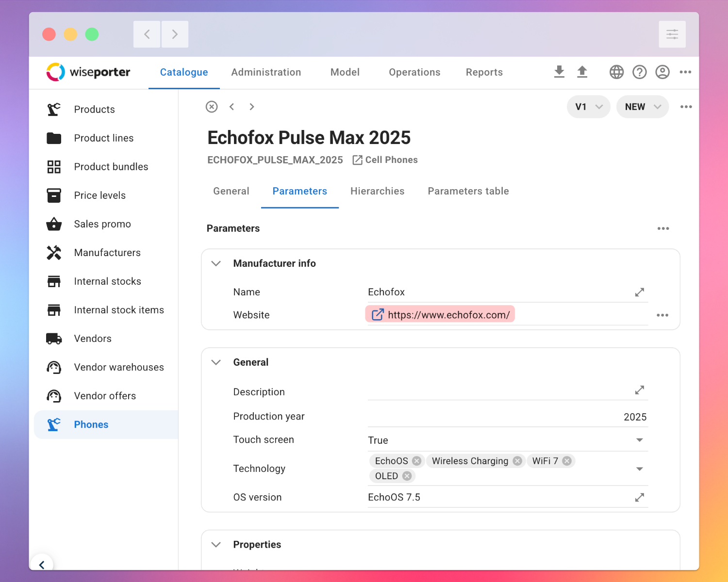Click the browser forward button
This screenshot has width=728, height=582.
coord(175,34)
